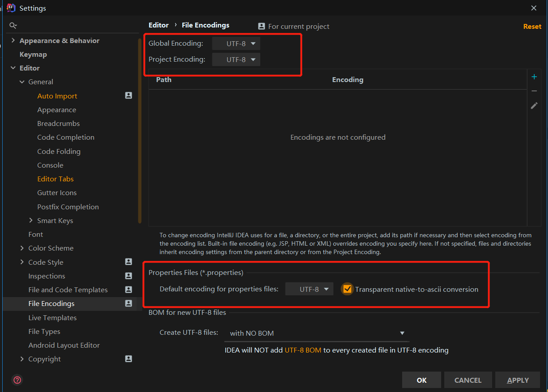Click the OK button
This screenshot has width=548, height=392.
point(422,380)
